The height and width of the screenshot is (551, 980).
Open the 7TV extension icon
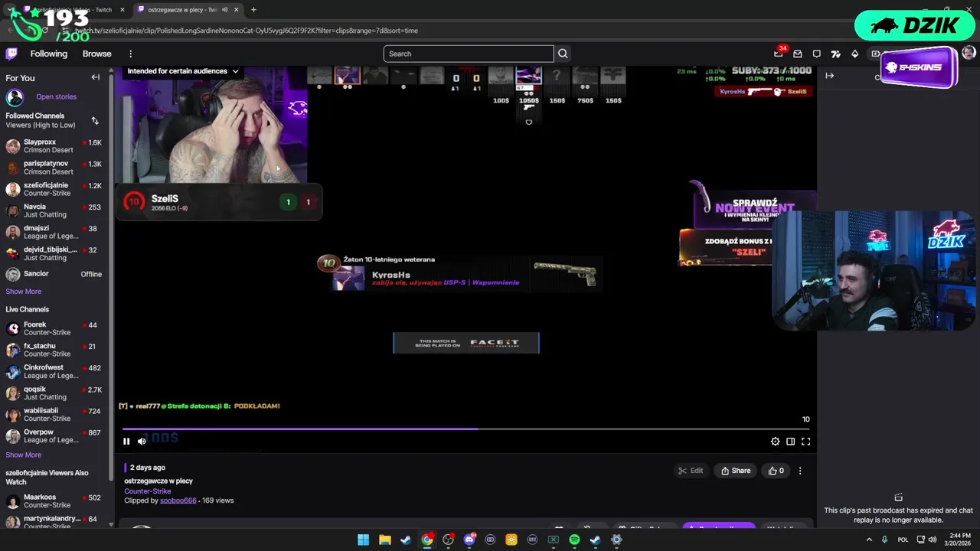(x=836, y=54)
